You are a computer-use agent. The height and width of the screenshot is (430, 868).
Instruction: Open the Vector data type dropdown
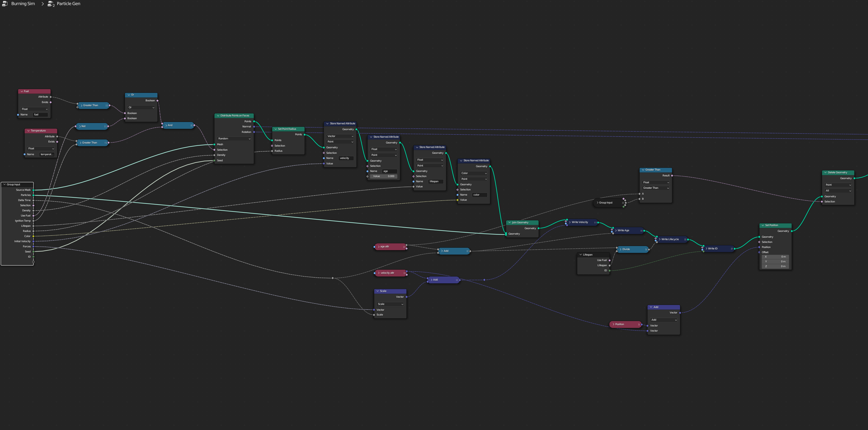[x=340, y=136]
